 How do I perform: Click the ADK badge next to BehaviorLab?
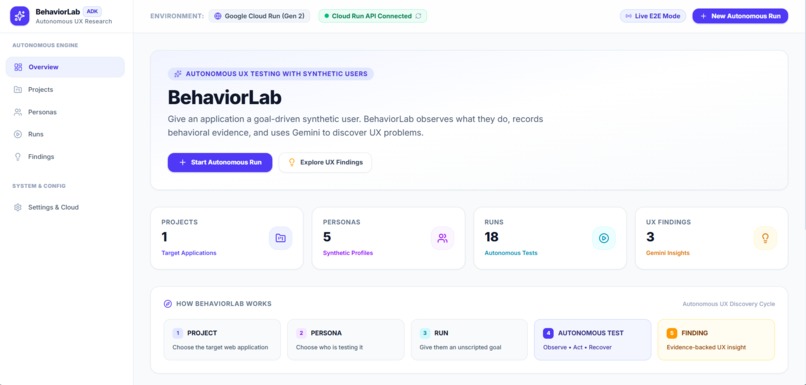(x=92, y=11)
